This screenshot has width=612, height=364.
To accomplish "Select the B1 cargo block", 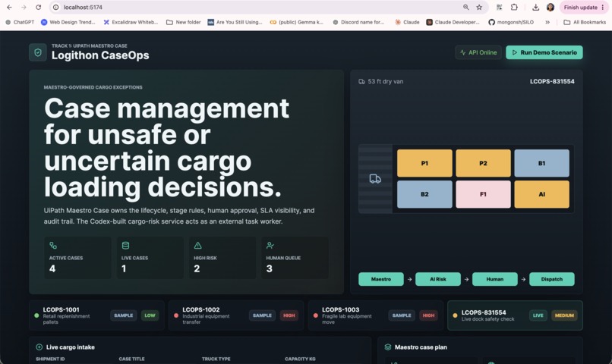I will [x=541, y=163].
